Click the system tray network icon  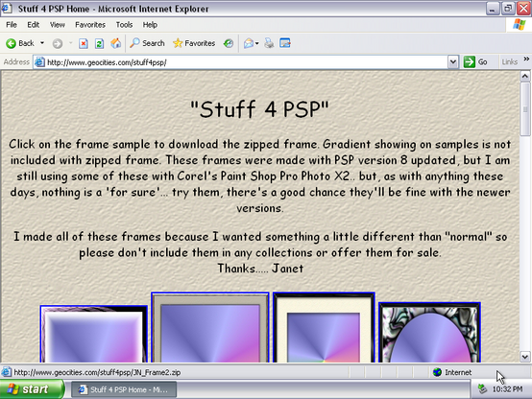482,388
